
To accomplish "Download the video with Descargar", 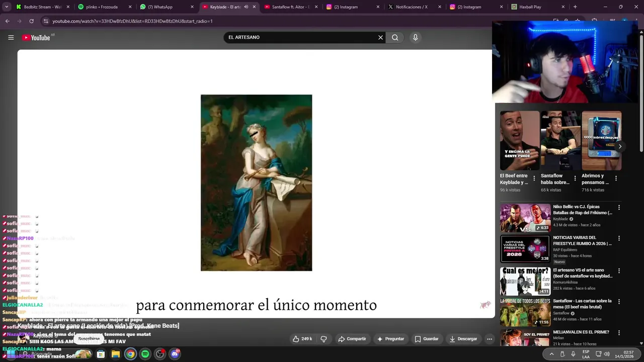I will tap(463, 339).
